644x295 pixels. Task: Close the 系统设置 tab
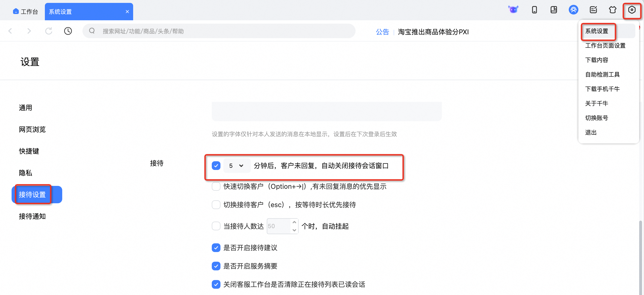point(127,12)
